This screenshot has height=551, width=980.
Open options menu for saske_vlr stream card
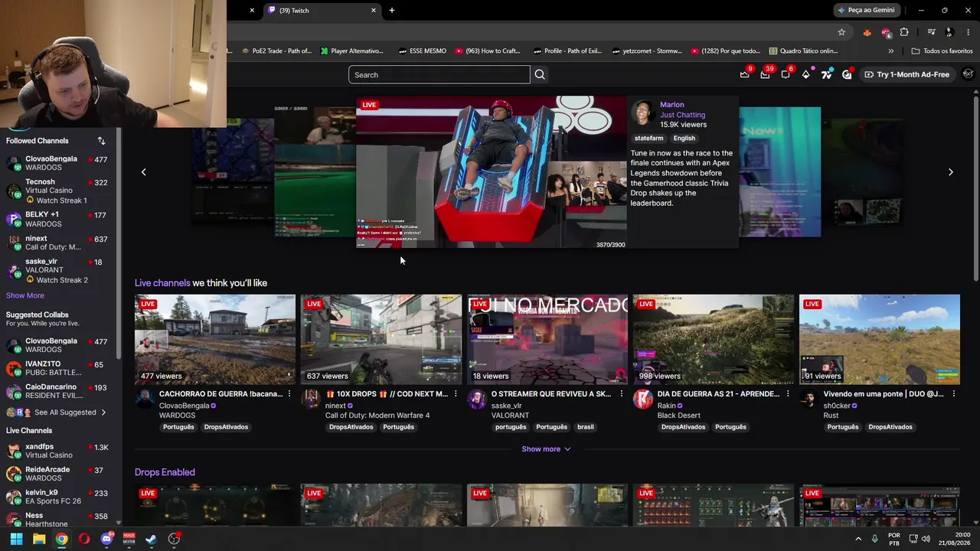(621, 394)
